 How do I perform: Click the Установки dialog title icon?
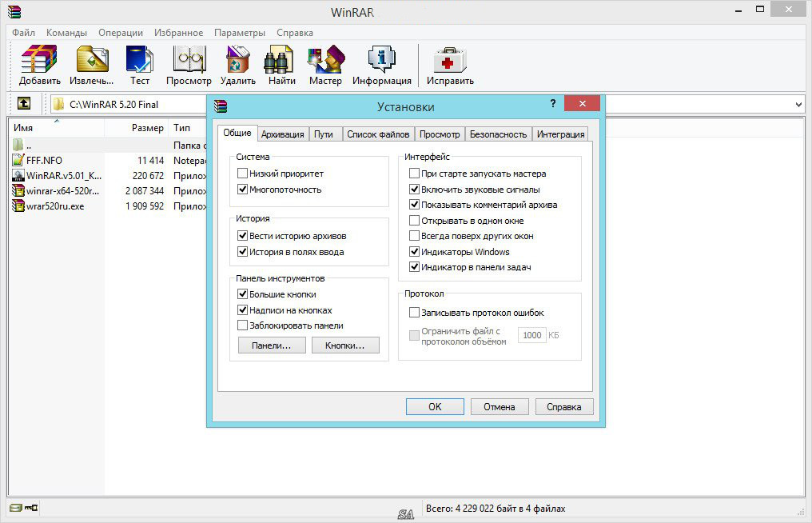(x=221, y=106)
